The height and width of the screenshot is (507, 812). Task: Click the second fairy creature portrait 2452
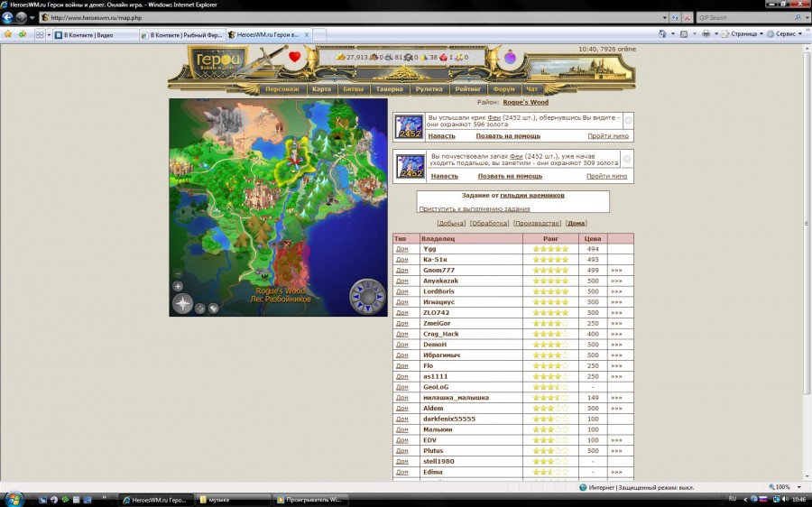[411, 167]
